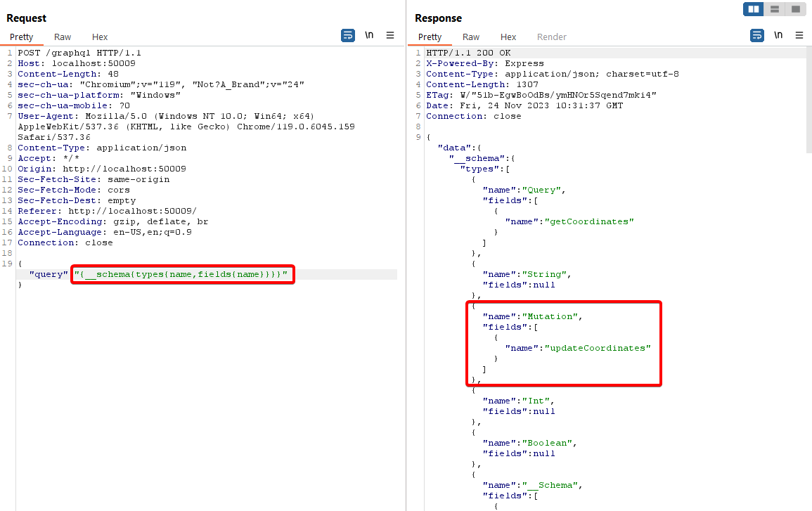Switch to the combined tabbed layout icon
The image size is (812, 511).
[x=795, y=9]
